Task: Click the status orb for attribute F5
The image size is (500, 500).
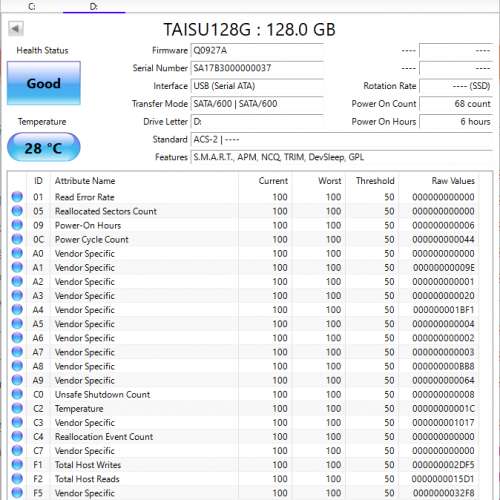Action: [17, 493]
